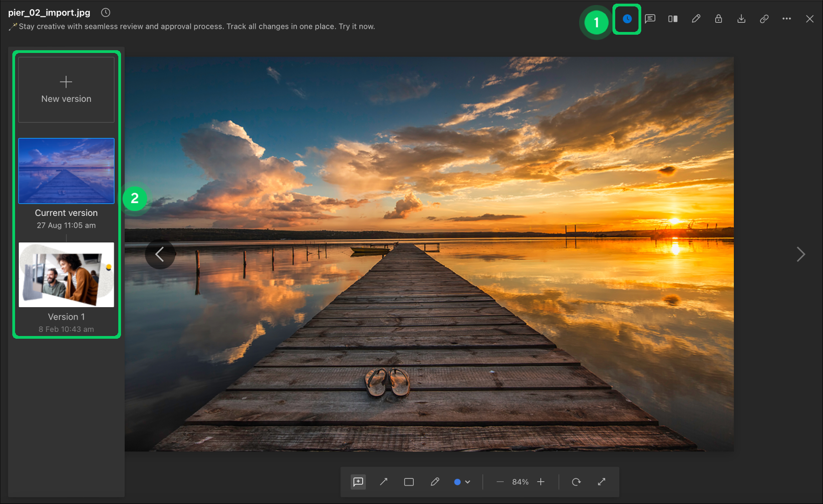Select the Current version thumbnail

point(66,171)
